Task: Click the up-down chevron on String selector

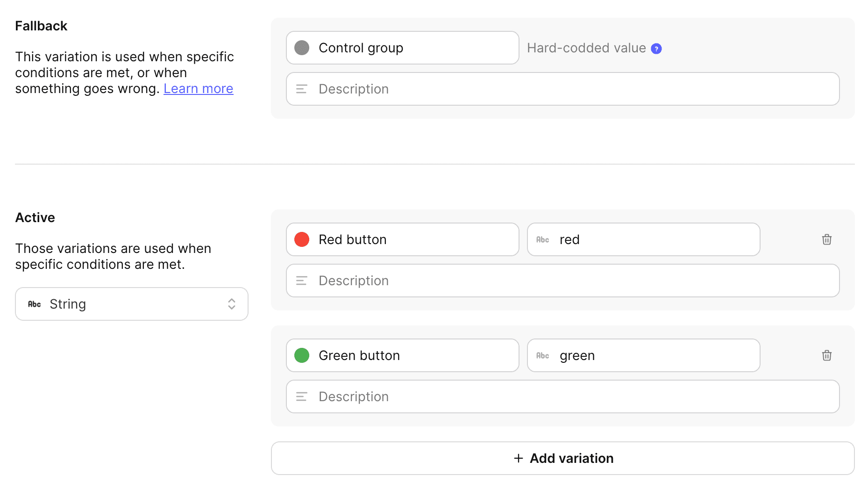Action: pyautogui.click(x=231, y=304)
